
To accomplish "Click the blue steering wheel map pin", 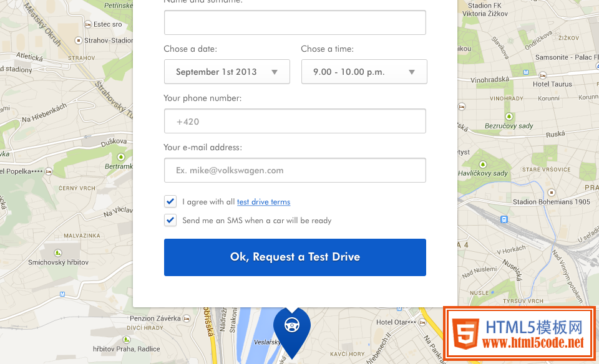I will tap(292, 333).
